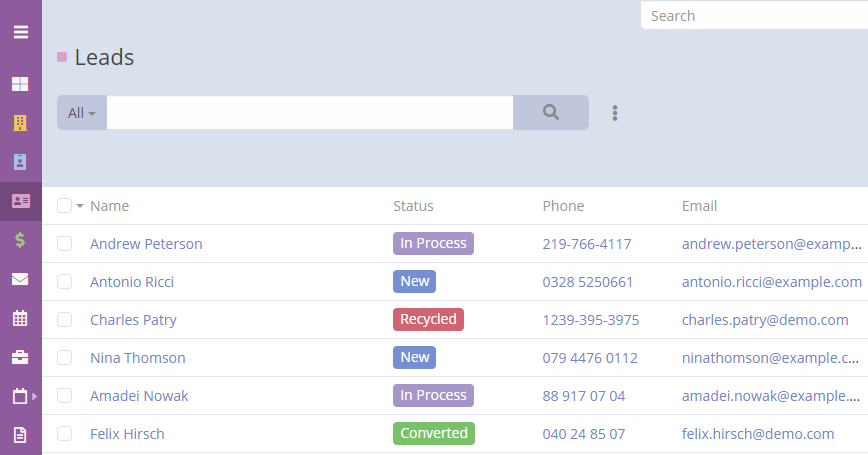Click the ninathomson email link
Screen dimensions: 868x455
tap(770, 358)
